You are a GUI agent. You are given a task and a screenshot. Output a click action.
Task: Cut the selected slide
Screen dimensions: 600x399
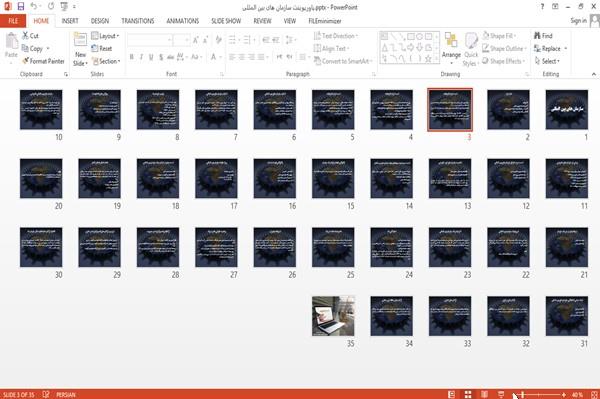30,36
